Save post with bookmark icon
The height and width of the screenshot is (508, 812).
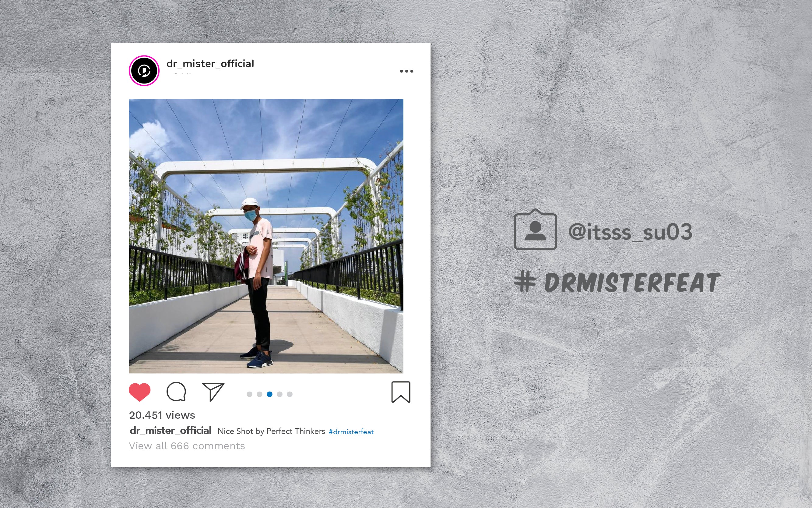coord(401,392)
